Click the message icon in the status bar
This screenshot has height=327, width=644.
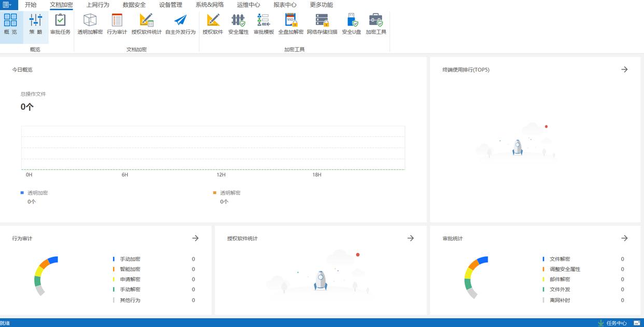[637, 323]
